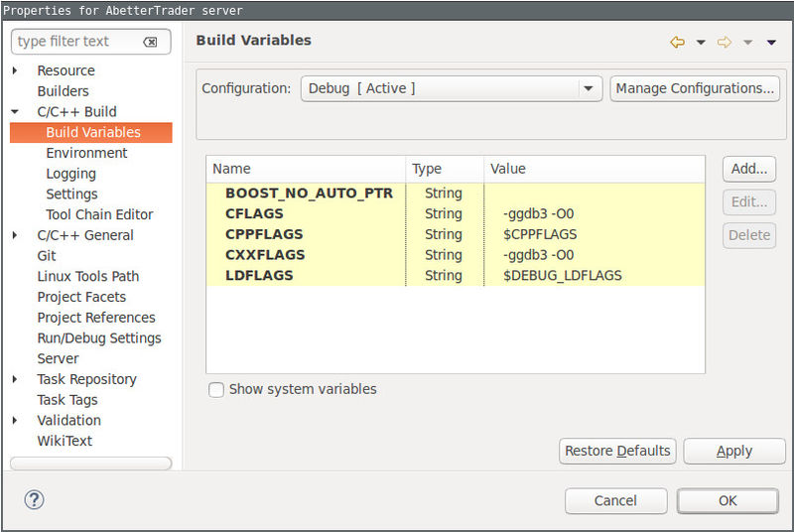
Task: Open the Git properties page
Action: 47,256
